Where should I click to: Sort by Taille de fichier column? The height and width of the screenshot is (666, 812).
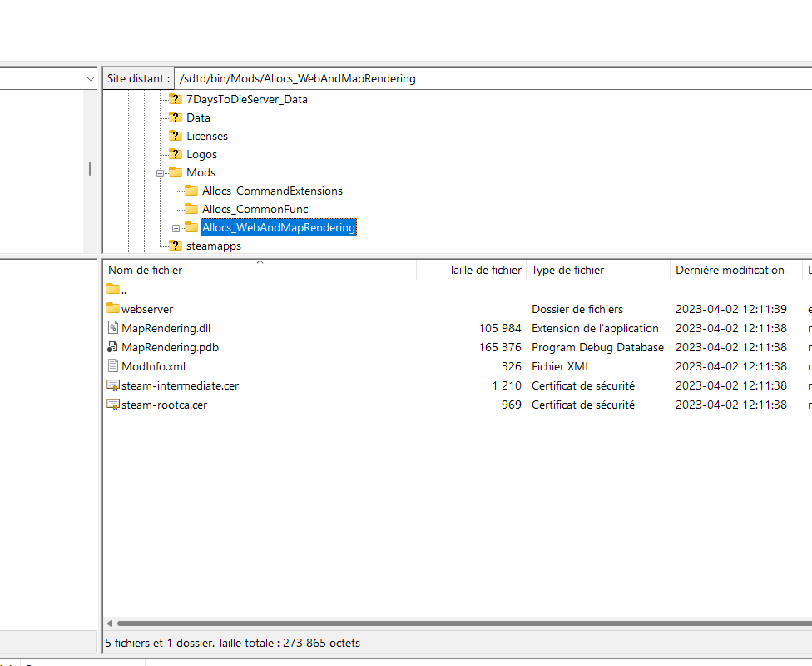(x=471, y=270)
